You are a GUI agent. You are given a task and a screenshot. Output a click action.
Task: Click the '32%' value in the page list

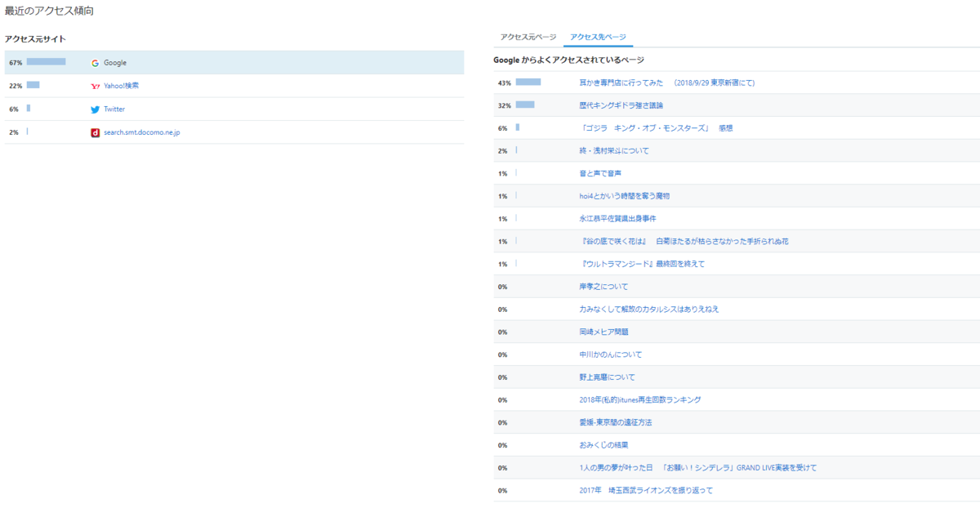coord(504,105)
